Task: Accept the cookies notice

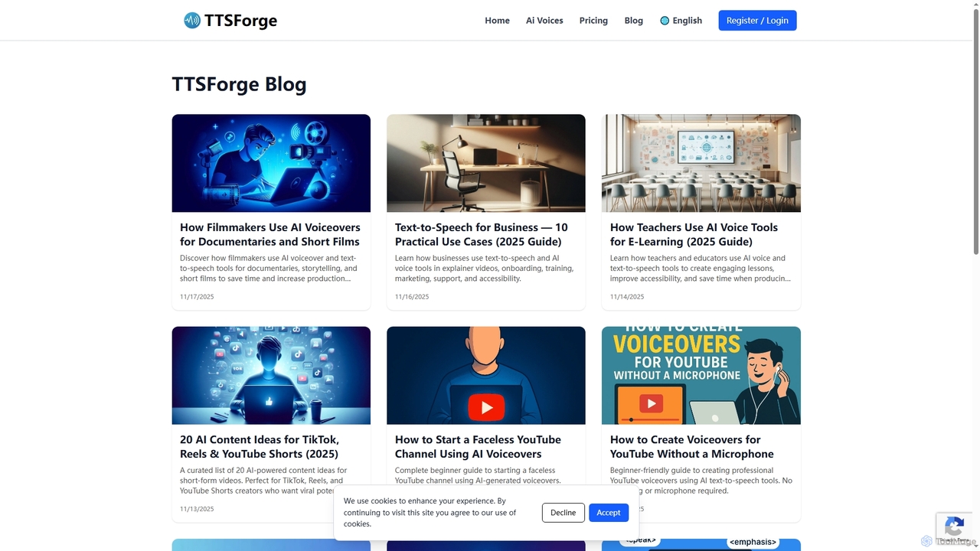Action: pos(609,513)
